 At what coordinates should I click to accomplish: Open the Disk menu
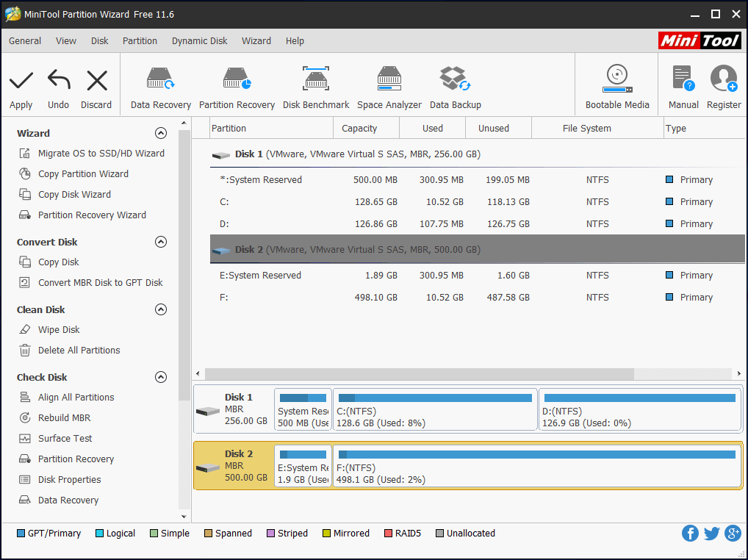tap(100, 41)
